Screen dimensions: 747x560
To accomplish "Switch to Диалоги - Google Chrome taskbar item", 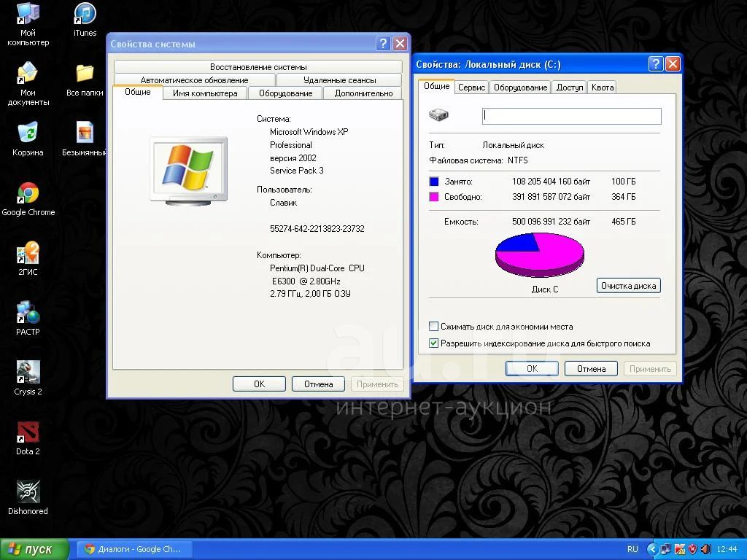I will pos(135,549).
